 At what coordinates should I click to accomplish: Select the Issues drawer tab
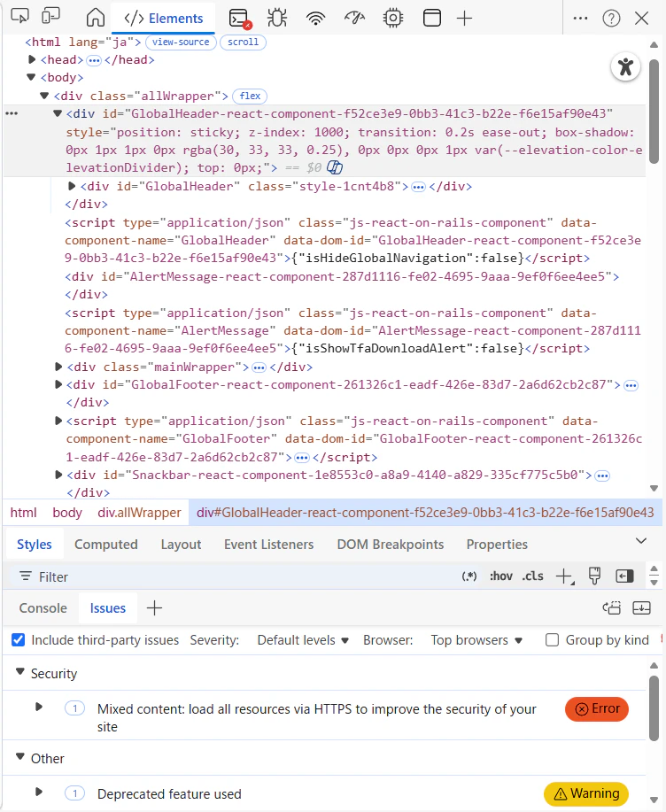pyautogui.click(x=108, y=608)
